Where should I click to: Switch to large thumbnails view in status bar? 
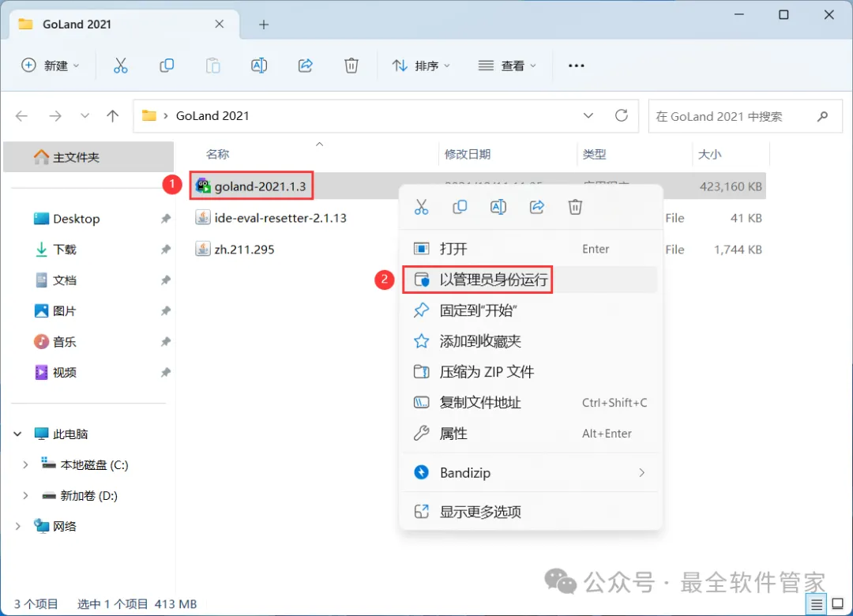[838, 604]
